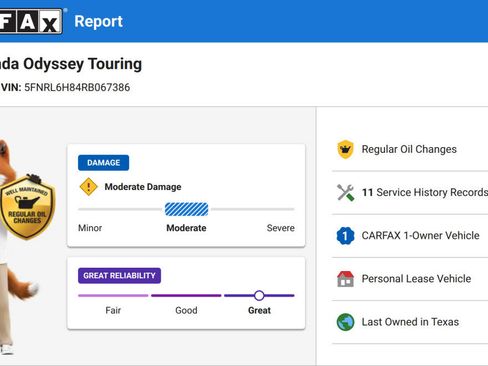The image size is (488, 366).
Task: Open the Regular Oil Changes item
Action: (410, 149)
